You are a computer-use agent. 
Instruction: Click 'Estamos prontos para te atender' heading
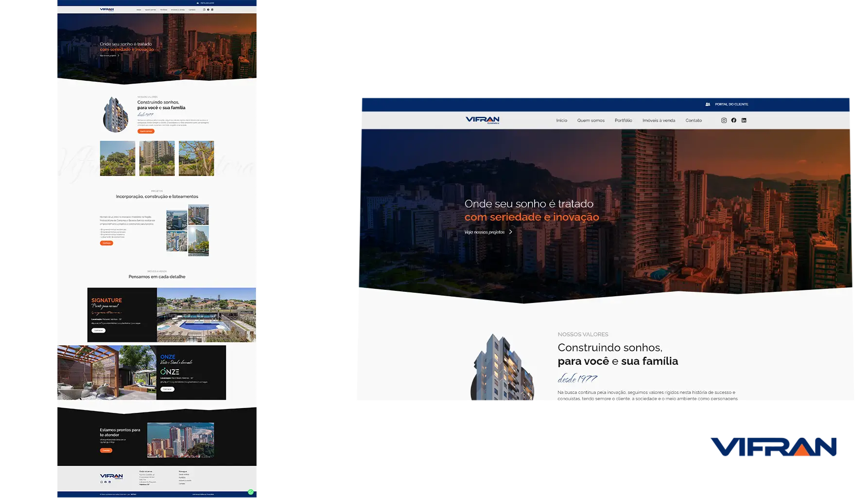(x=120, y=432)
